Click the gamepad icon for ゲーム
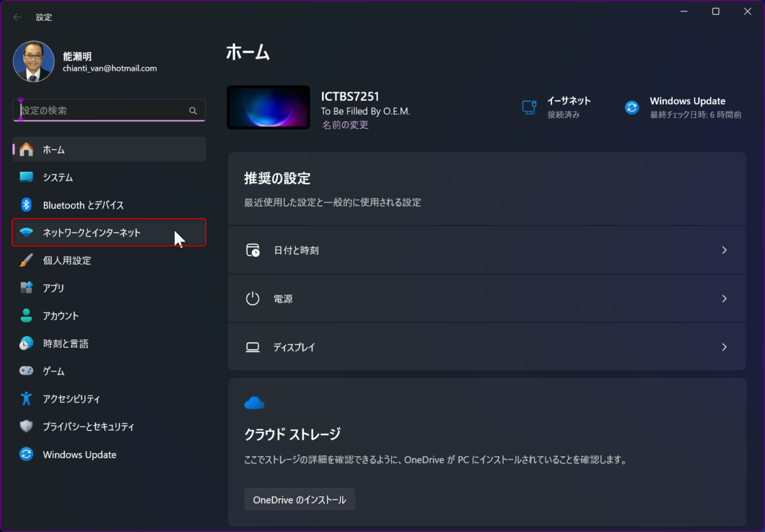This screenshot has width=765, height=532. (26, 371)
